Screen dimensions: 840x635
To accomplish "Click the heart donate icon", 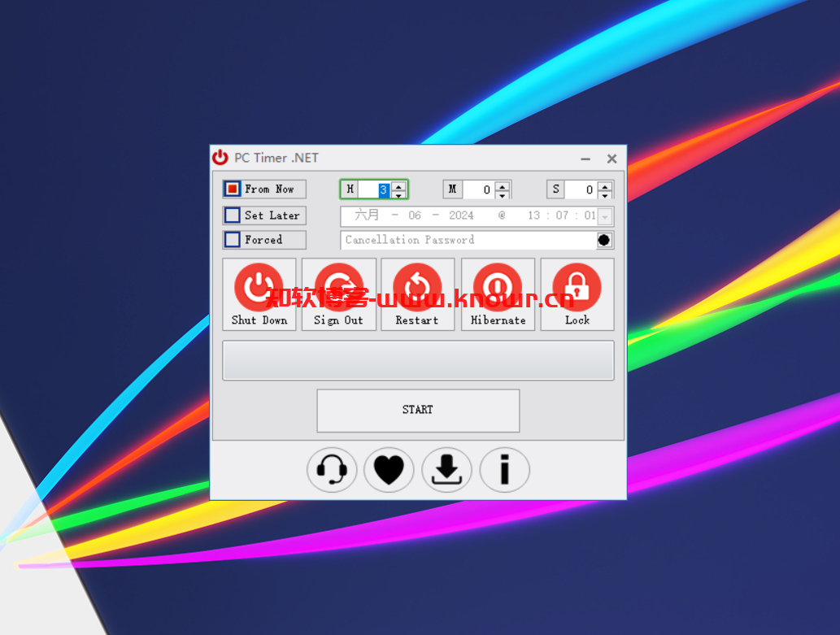I will click(389, 470).
